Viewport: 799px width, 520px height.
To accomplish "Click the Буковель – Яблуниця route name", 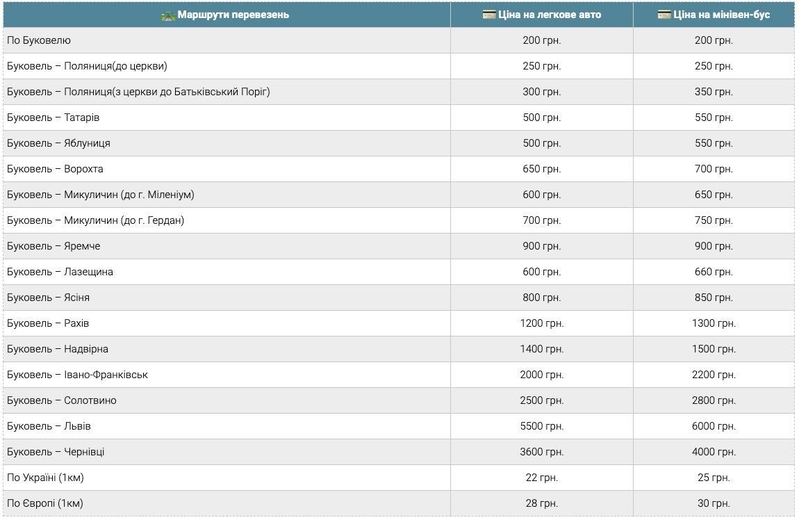I will [65, 144].
